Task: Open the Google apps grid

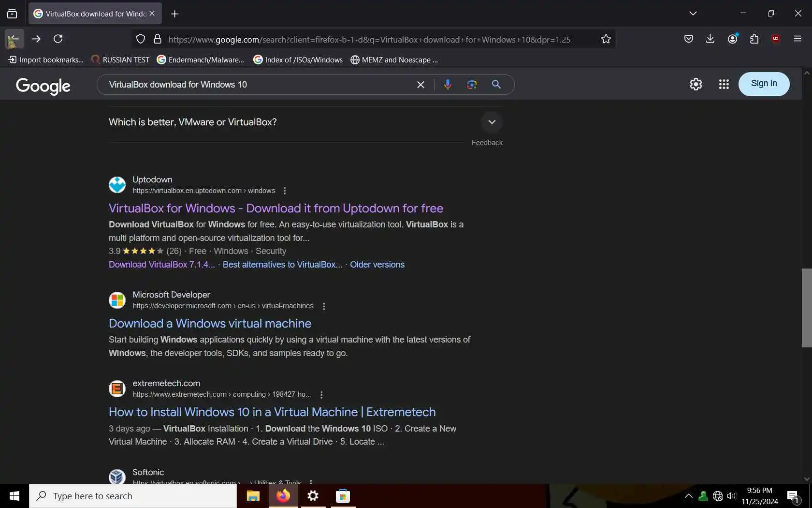Action: click(x=724, y=84)
